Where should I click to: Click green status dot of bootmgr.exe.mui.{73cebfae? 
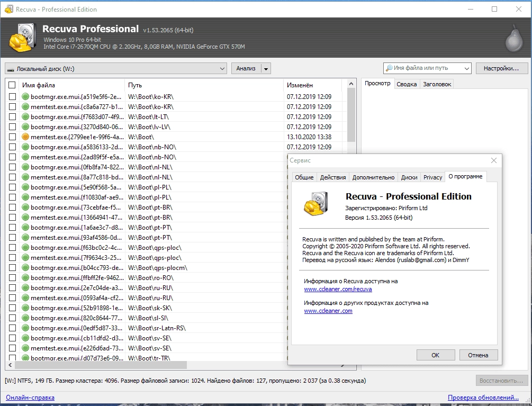tap(25, 207)
